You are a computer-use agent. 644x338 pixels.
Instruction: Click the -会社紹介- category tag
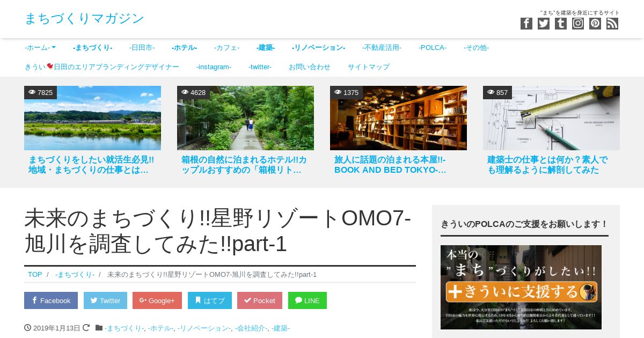251,328
